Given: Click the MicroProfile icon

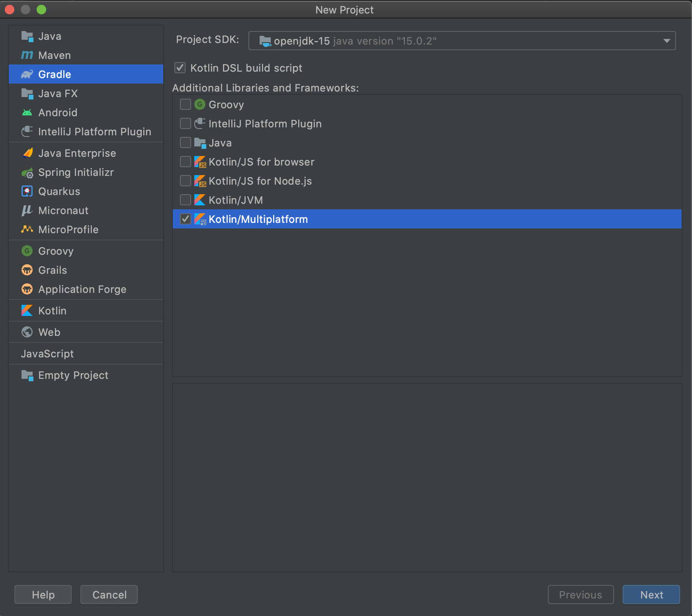Looking at the screenshot, I should (27, 230).
